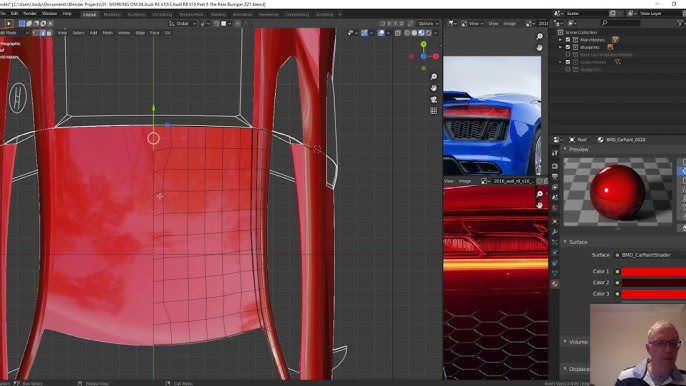
Task: Toggle the camera view icon in viewport
Action: pyautogui.click(x=434, y=100)
